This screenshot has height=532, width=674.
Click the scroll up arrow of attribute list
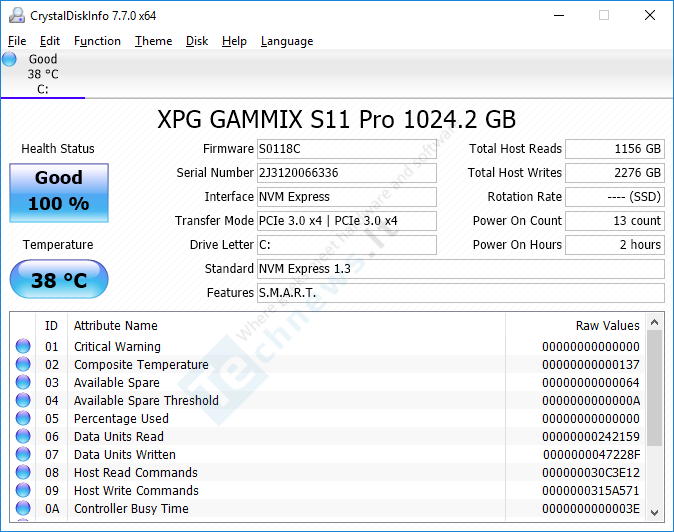(x=655, y=322)
